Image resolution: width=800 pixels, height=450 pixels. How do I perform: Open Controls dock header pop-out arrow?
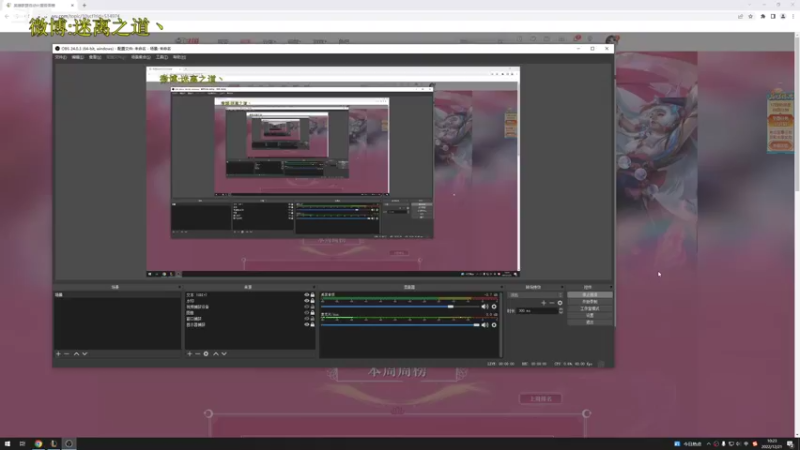click(x=611, y=287)
